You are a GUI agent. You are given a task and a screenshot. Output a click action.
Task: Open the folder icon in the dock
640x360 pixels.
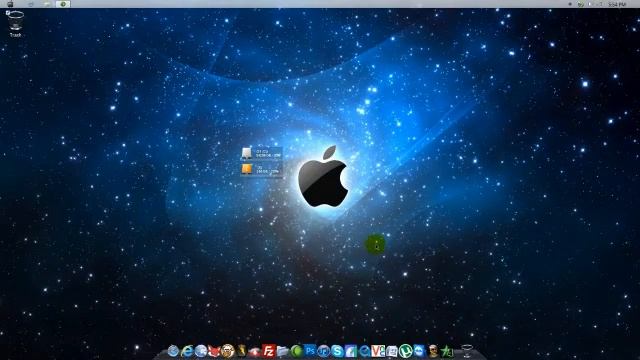[x=282, y=351]
